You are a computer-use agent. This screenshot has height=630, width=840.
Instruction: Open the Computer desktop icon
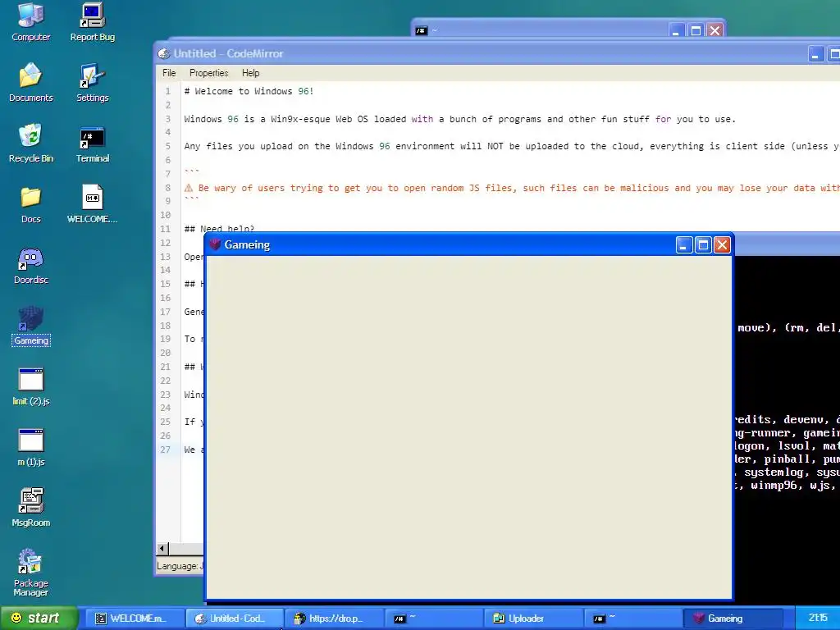(30, 21)
